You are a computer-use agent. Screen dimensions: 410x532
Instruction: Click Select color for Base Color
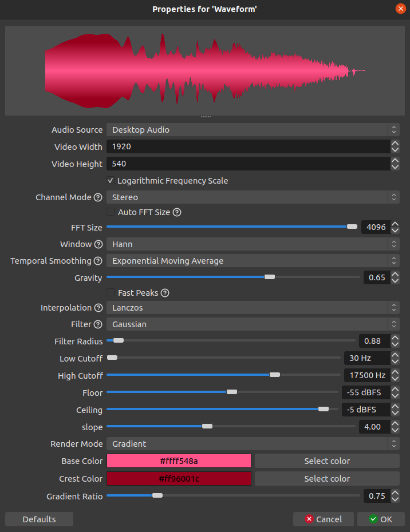click(x=327, y=461)
